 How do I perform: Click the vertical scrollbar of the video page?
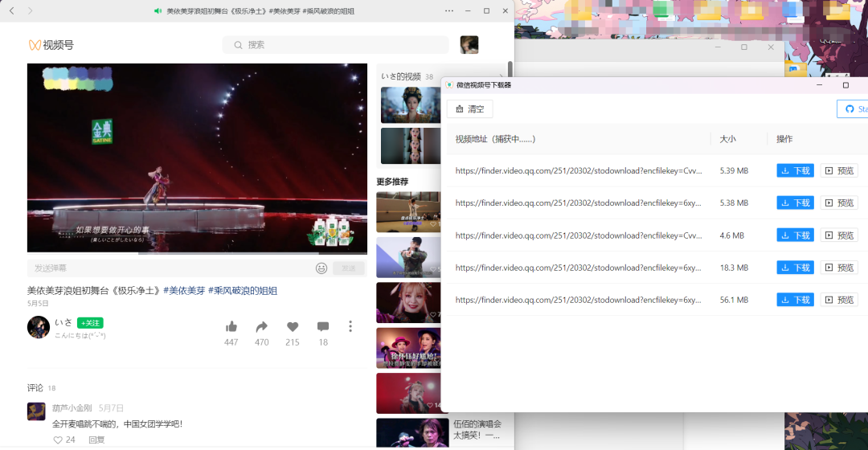[510, 69]
